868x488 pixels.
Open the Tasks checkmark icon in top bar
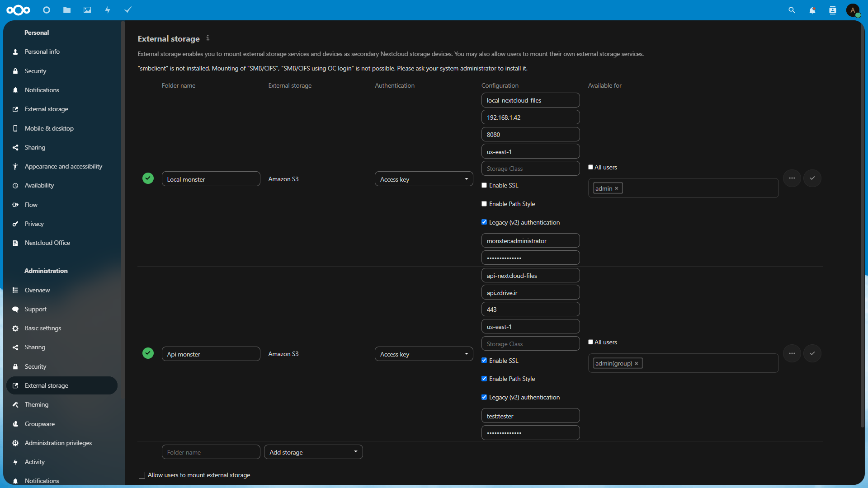128,10
